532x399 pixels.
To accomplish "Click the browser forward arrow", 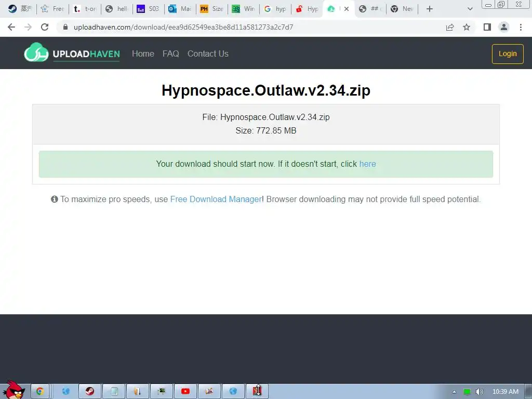I will pyautogui.click(x=28, y=27).
